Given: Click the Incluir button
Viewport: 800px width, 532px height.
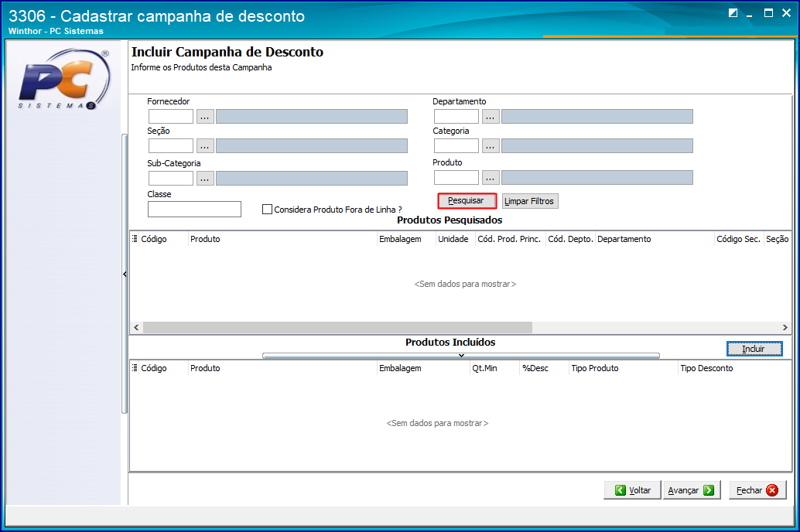Looking at the screenshot, I should tap(754, 349).
